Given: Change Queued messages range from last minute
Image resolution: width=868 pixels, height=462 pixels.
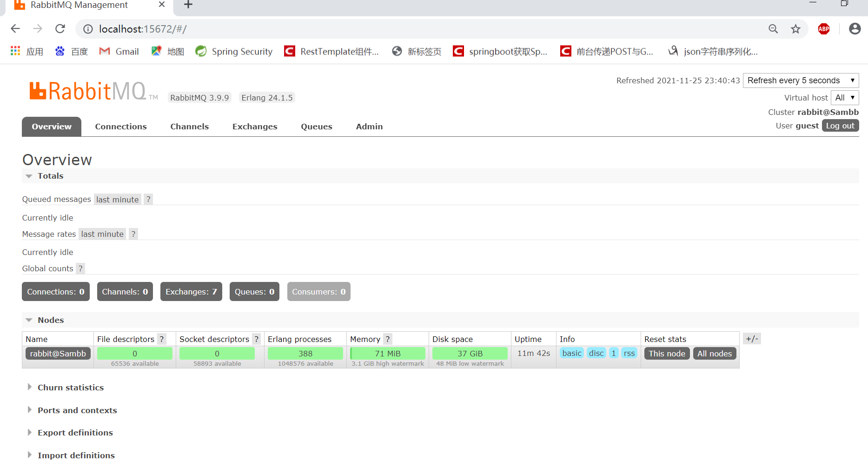Looking at the screenshot, I should 118,200.
